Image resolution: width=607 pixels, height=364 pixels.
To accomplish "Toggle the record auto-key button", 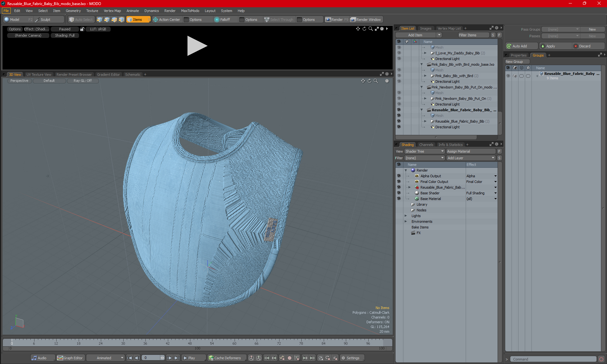I will click(x=289, y=358).
